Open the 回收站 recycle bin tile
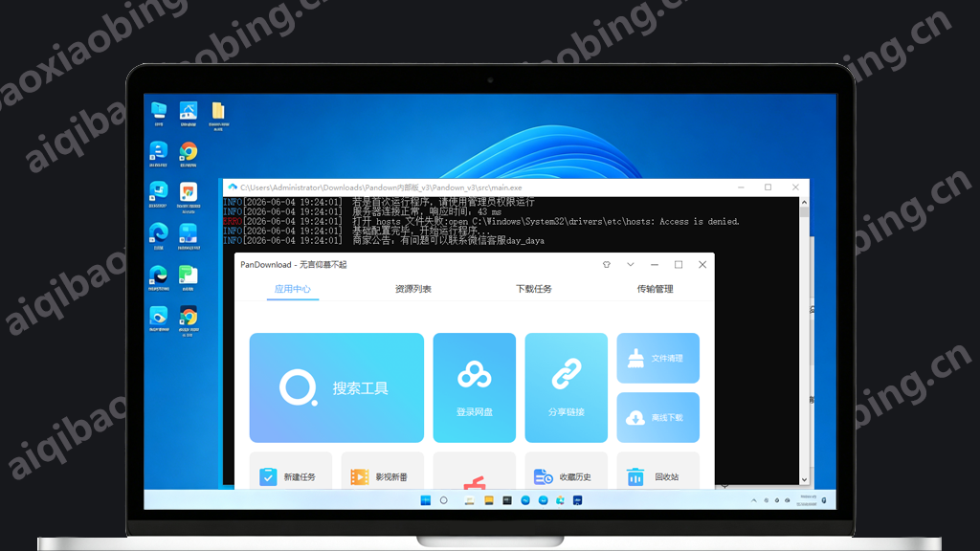This screenshot has width=980, height=551. (x=658, y=473)
